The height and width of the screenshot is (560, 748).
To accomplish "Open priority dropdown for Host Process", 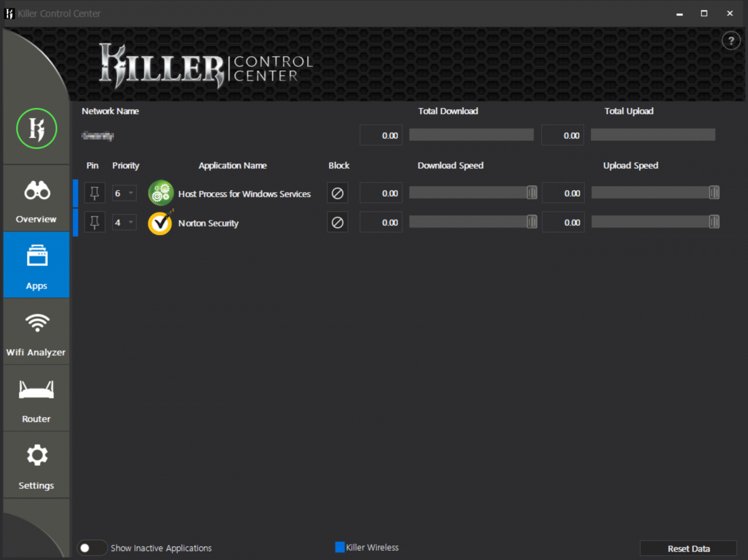I will point(124,193).
